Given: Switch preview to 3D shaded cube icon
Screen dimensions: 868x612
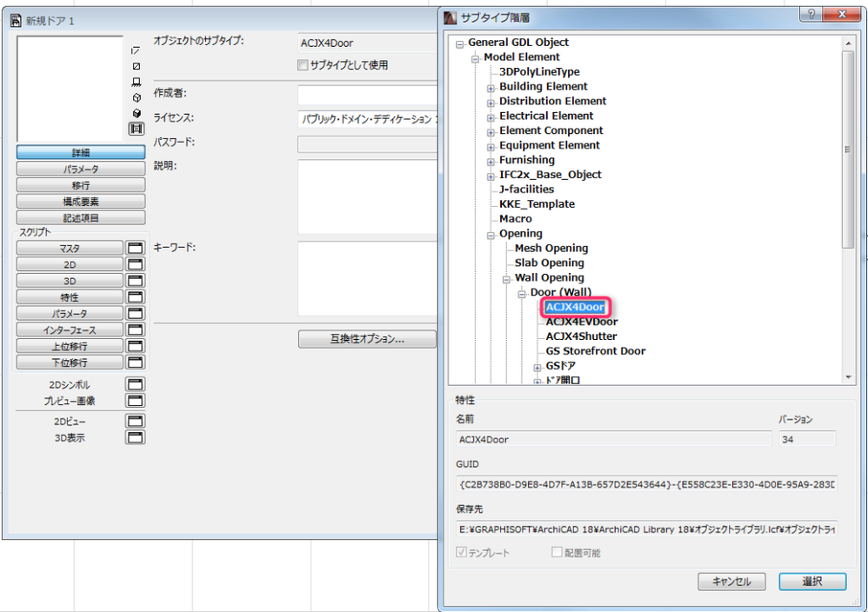Looking at the screenshot, I should coord(137,113).
